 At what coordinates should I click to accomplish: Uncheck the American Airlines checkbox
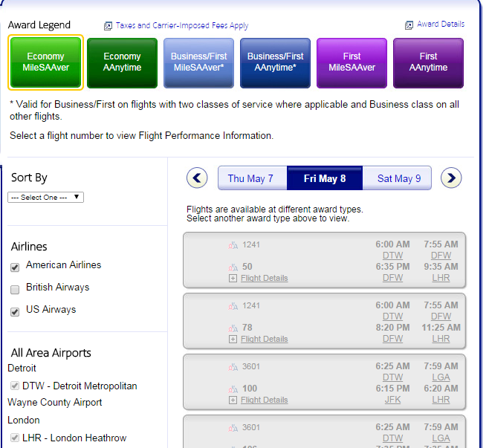(x=15, y=267)
